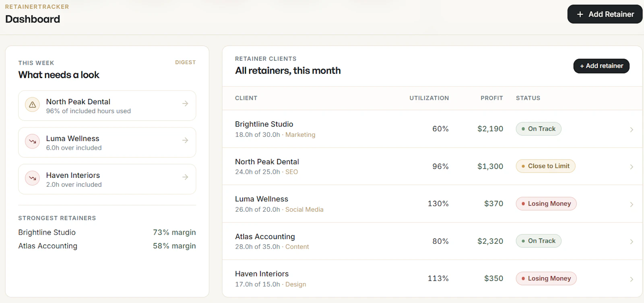Click the $370 profit value
The width and height of the screenshot is (644, 303).
[x=493, y=204]
